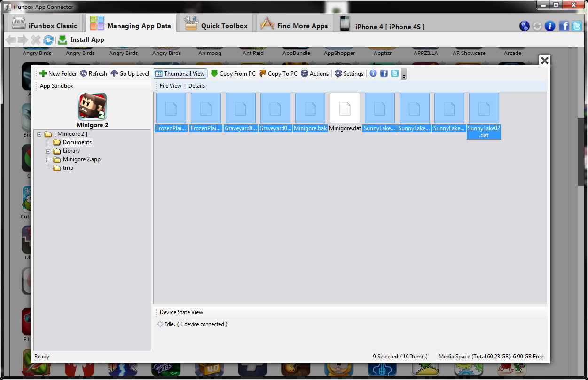The image size is (588, 380).
Task: Collapse the [ Minigore 2 ] root tree node
Action: pos(39,134)
